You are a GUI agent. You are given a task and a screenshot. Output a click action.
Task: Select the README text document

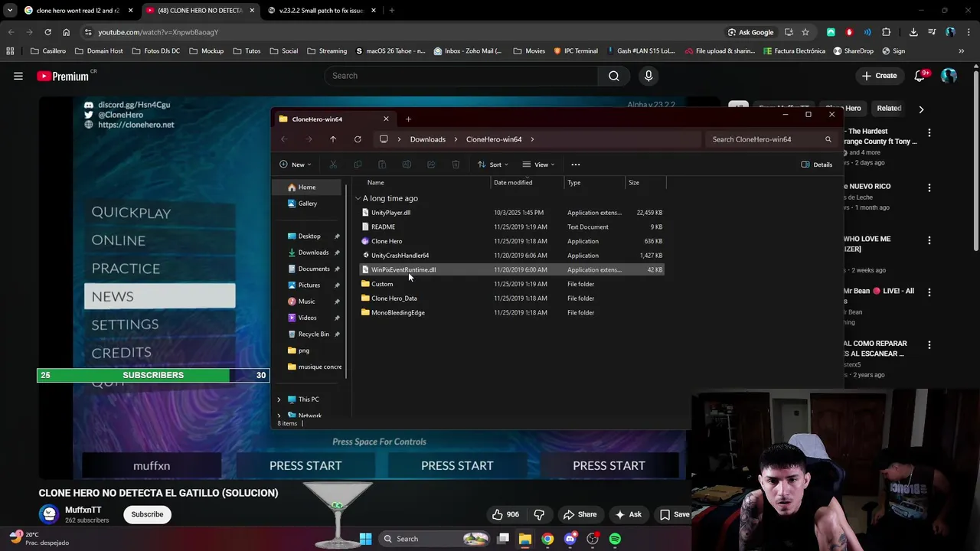383,227
